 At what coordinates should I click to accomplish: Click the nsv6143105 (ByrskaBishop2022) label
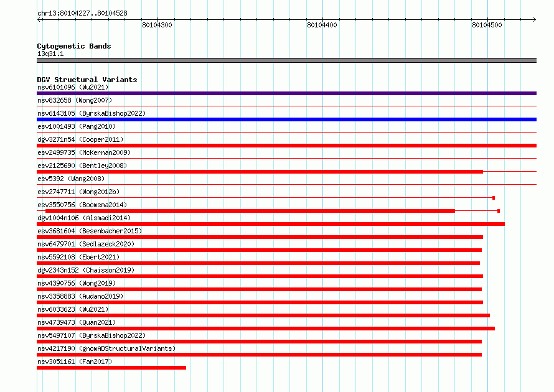[92, 113]
